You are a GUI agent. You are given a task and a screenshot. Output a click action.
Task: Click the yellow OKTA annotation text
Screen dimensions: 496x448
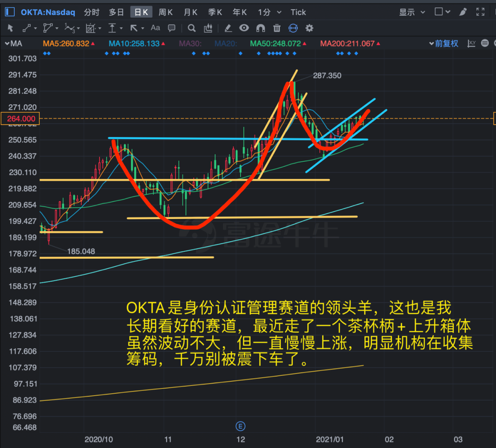tap(299, 334)
